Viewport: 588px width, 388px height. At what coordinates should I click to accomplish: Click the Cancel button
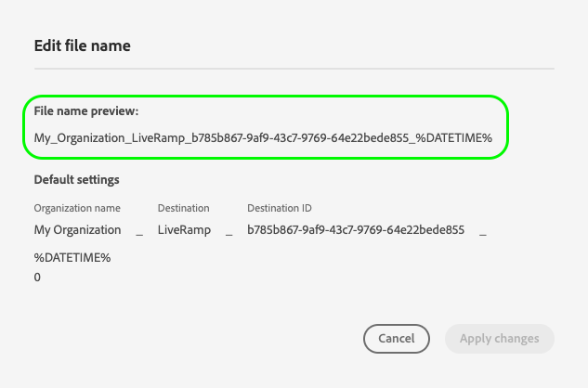(396, 339)
